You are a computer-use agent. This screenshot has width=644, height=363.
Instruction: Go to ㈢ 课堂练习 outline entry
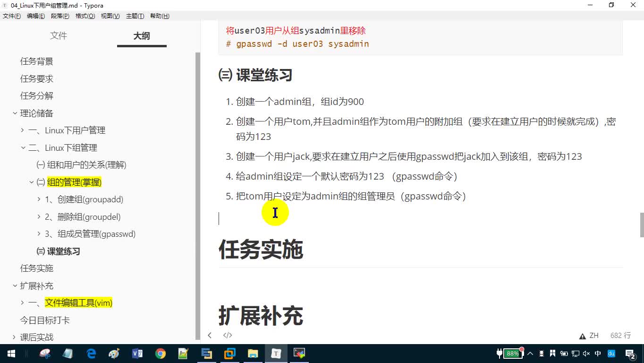58,251
